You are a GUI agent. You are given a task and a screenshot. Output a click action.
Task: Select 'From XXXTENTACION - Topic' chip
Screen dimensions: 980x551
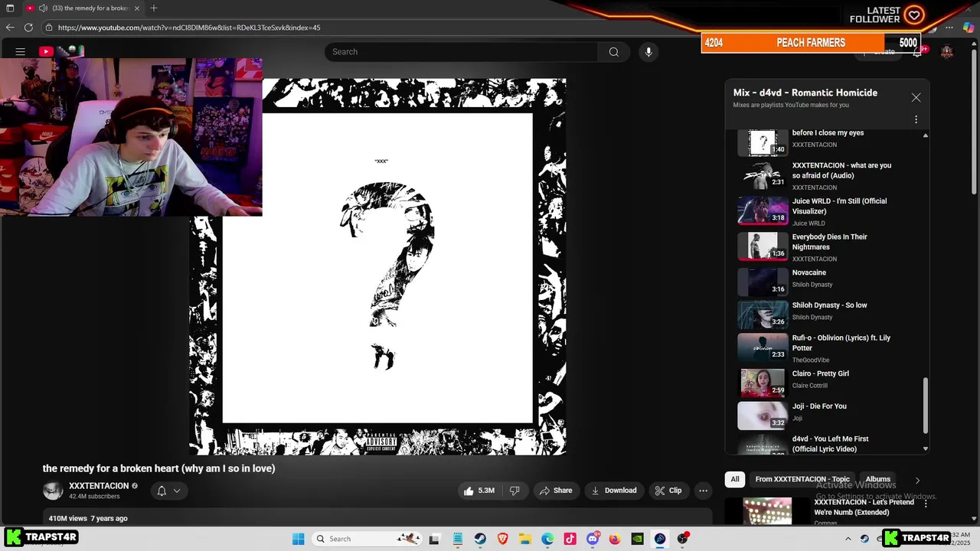pos(802,479)
